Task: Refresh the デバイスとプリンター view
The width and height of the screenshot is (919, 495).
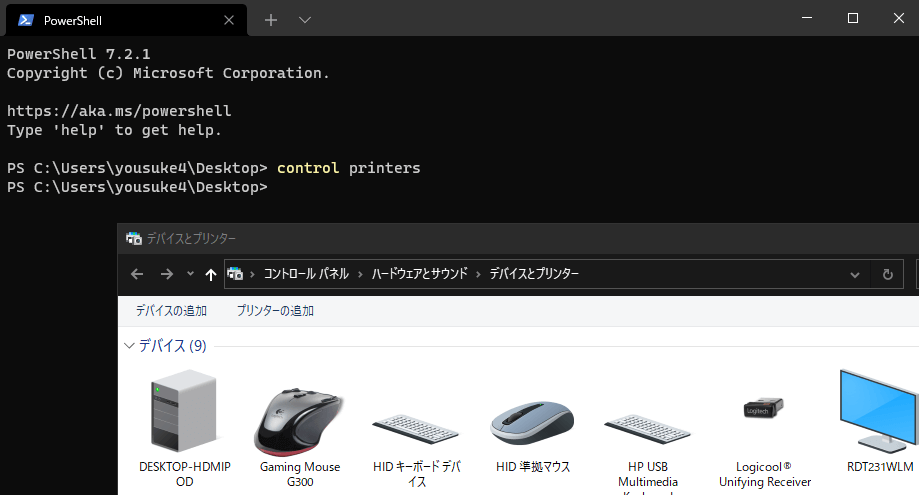Action: pos(888,274)
